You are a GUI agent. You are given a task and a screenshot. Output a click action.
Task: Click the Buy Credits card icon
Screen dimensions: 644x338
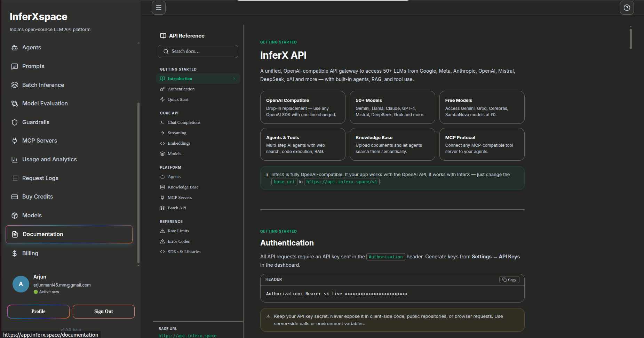click(x=14, y=196)
